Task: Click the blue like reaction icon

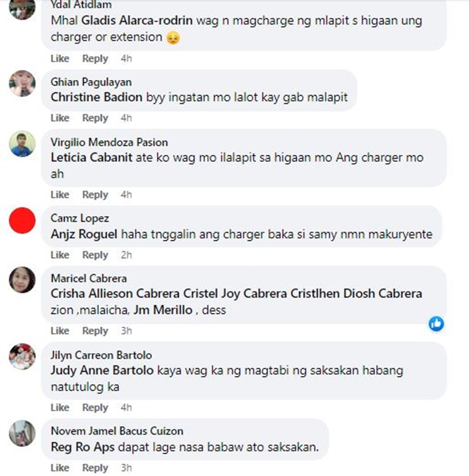Action: [436, 324]
